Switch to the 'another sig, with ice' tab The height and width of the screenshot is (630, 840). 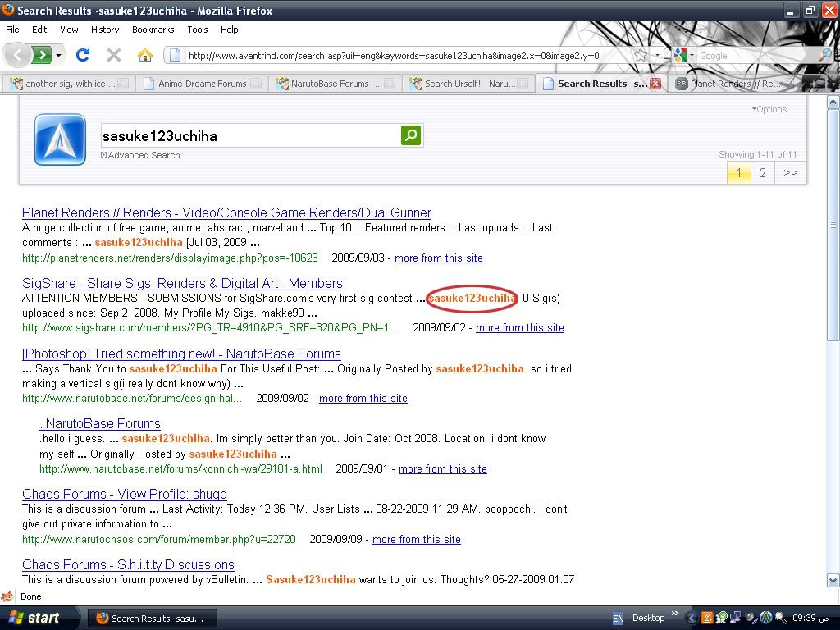(69, 84)
